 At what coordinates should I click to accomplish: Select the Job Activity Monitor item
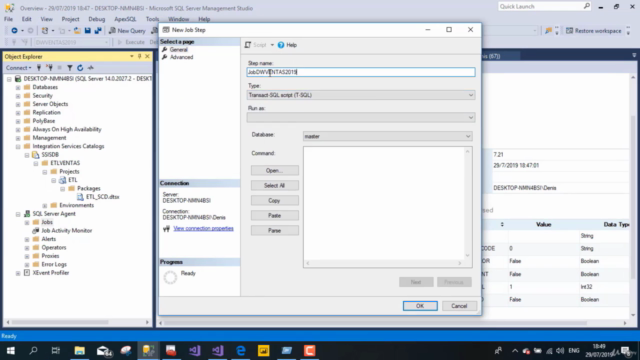(67, 231)
